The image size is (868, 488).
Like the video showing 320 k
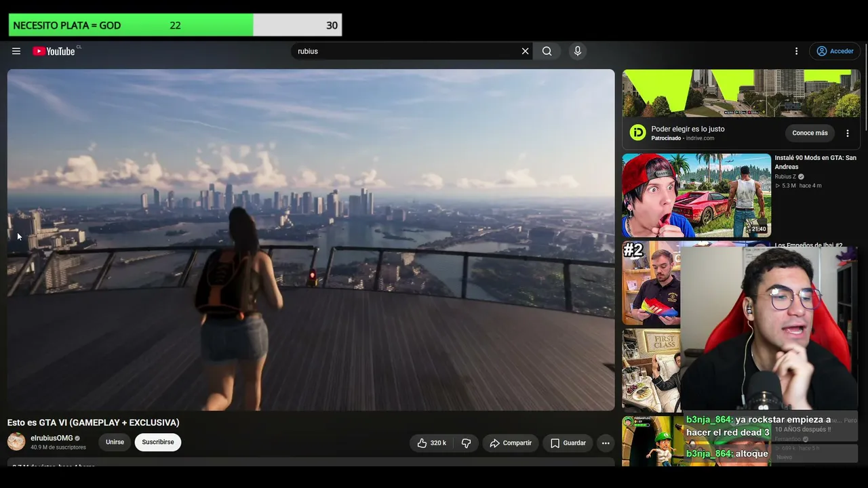click(432, 443)
